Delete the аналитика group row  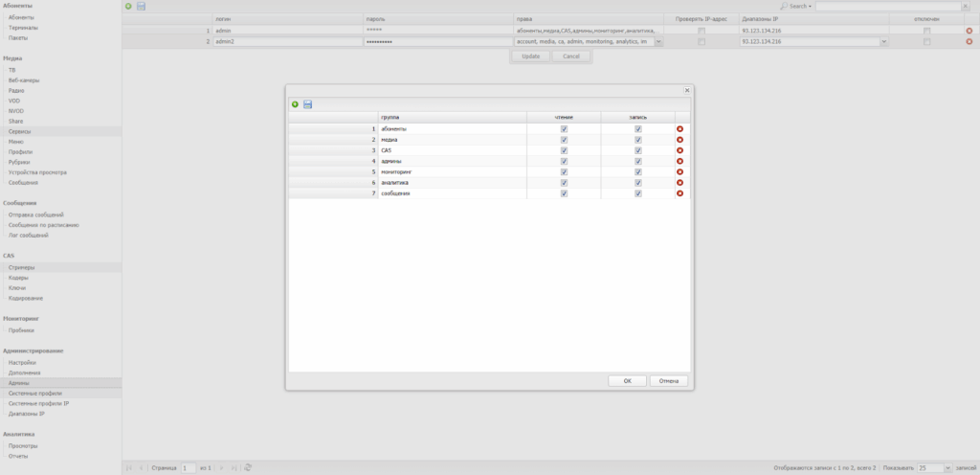click(679, 182)
